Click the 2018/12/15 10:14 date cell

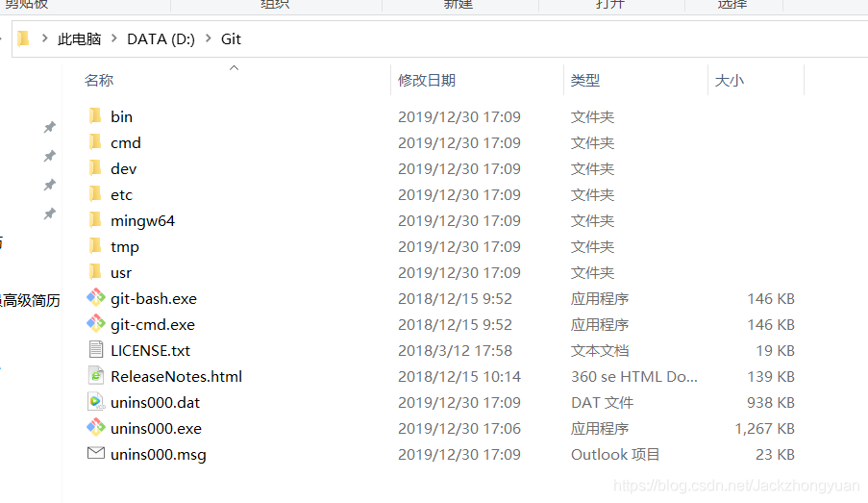click(x=459, y=377)
